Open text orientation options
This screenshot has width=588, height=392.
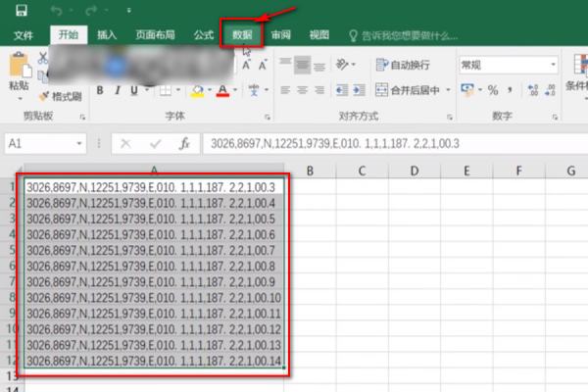tap(345, 64)
